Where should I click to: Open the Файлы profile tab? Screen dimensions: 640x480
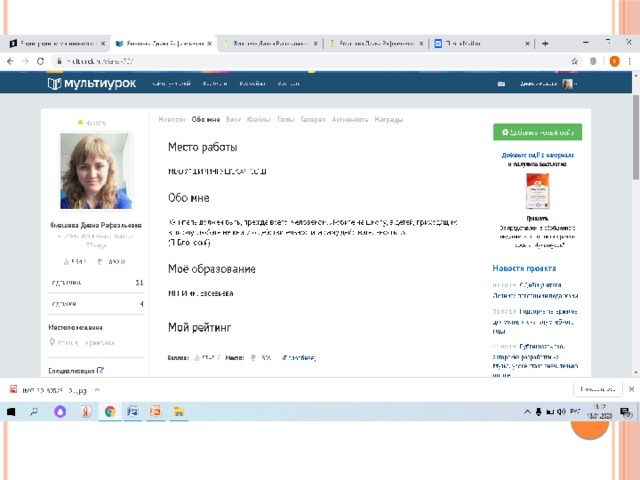259,120
